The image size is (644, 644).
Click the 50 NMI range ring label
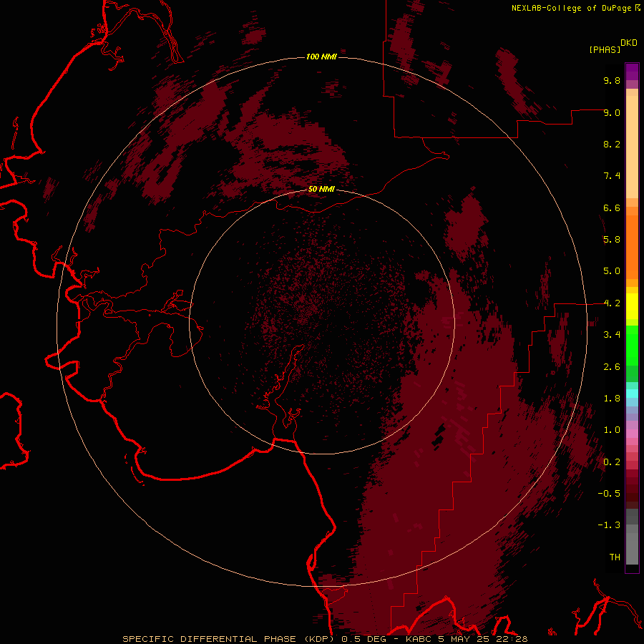click(321, 189)
